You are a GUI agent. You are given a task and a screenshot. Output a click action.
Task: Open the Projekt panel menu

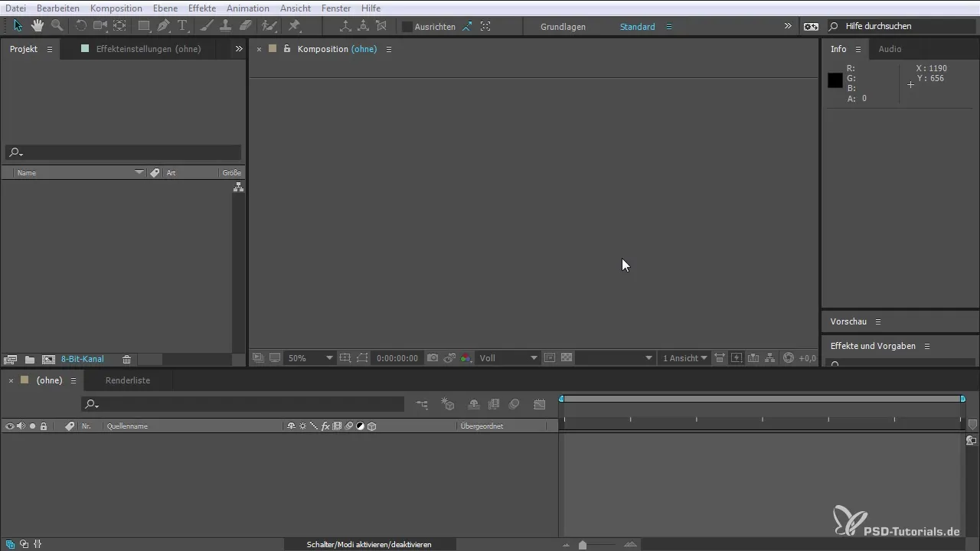click(50, 49)
